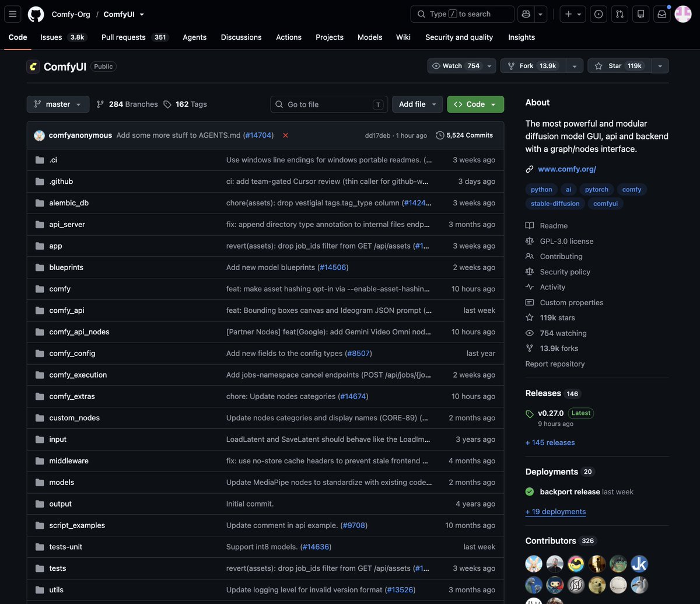This screenshot has width=700, height=604.
Task: Open the Wiki tab
Action: 403,37
